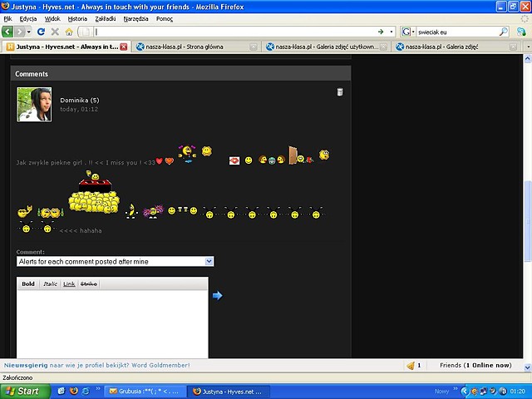Open Friends (1 Online now) list
532x399 pixels.
click(475, 366)
